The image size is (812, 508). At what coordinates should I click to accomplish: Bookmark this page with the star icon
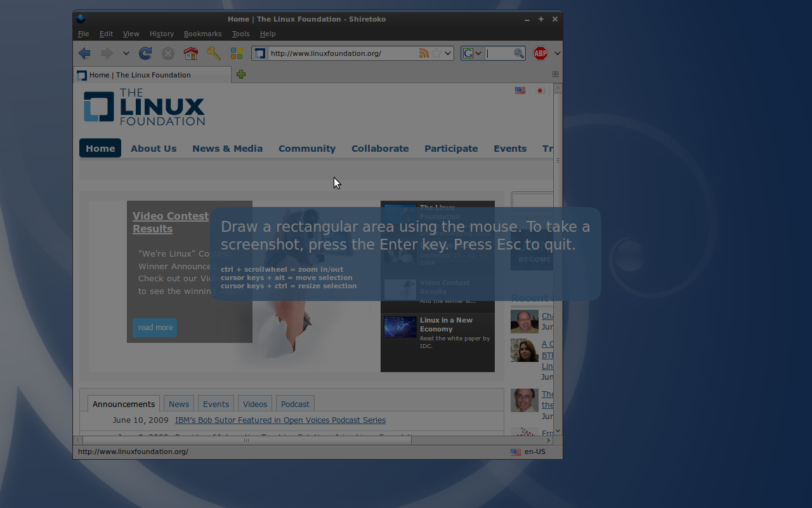pos(436,53)
